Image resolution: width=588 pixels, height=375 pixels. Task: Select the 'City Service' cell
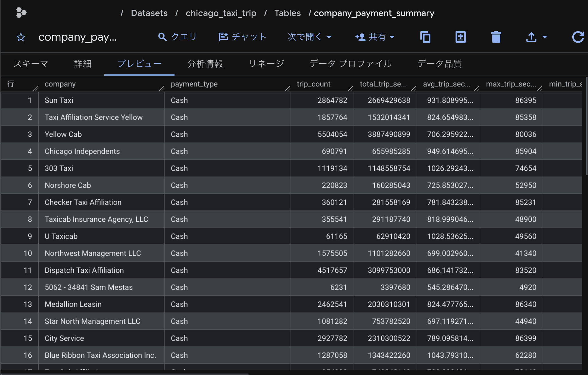click(x=101, y=338)
